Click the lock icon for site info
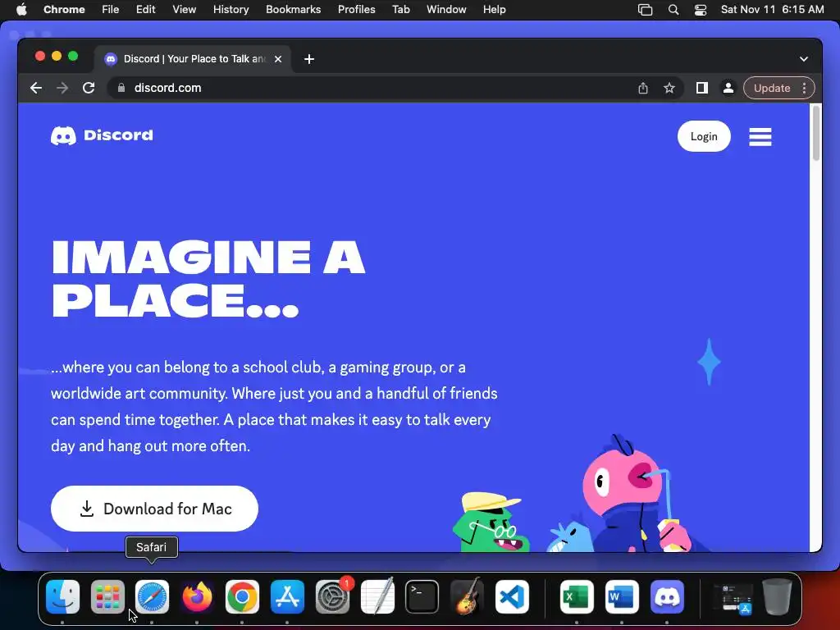 pos(121,88)
